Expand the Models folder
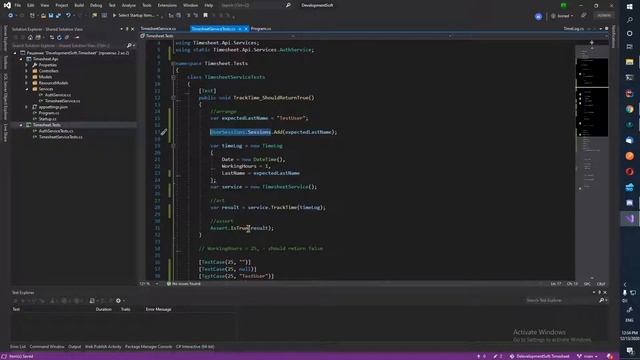Screen dimensions: 640x360 pos(27,77)
